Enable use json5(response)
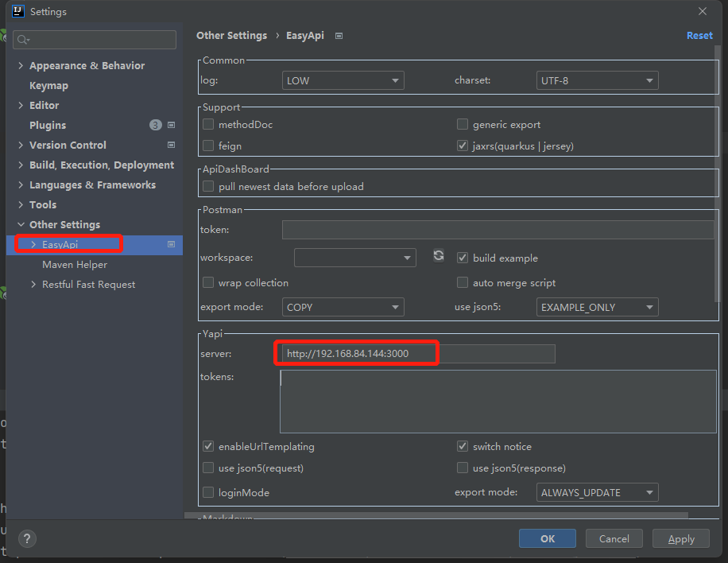Viewport: 728px width, 563px height. (x=463, y=468)
